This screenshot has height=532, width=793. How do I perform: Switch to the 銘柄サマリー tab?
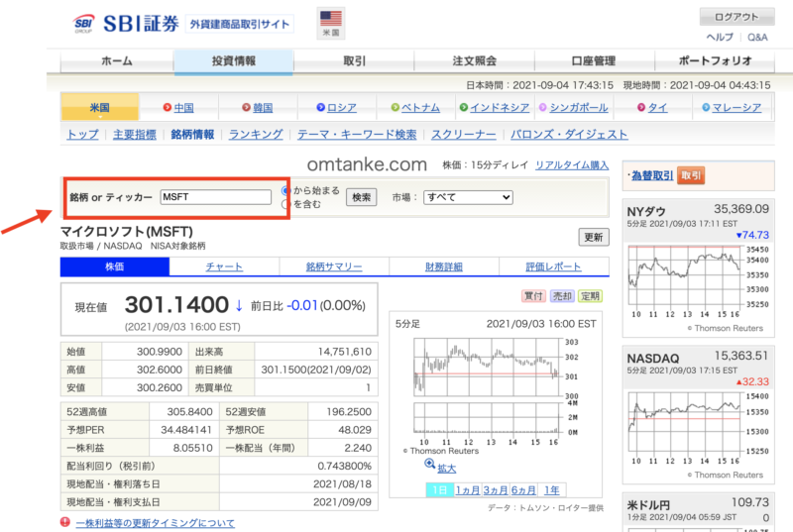[x=334, y=266]
